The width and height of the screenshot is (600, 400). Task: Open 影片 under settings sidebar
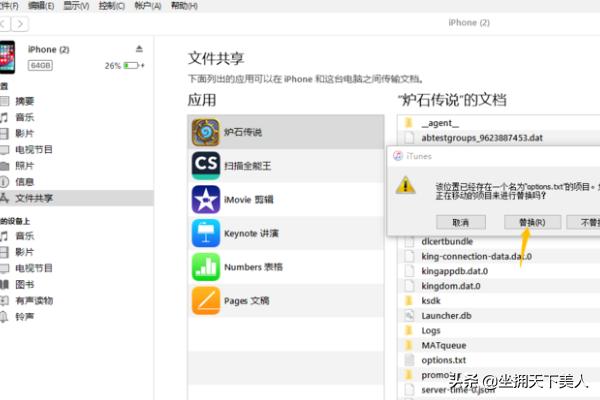coord(25,133)
